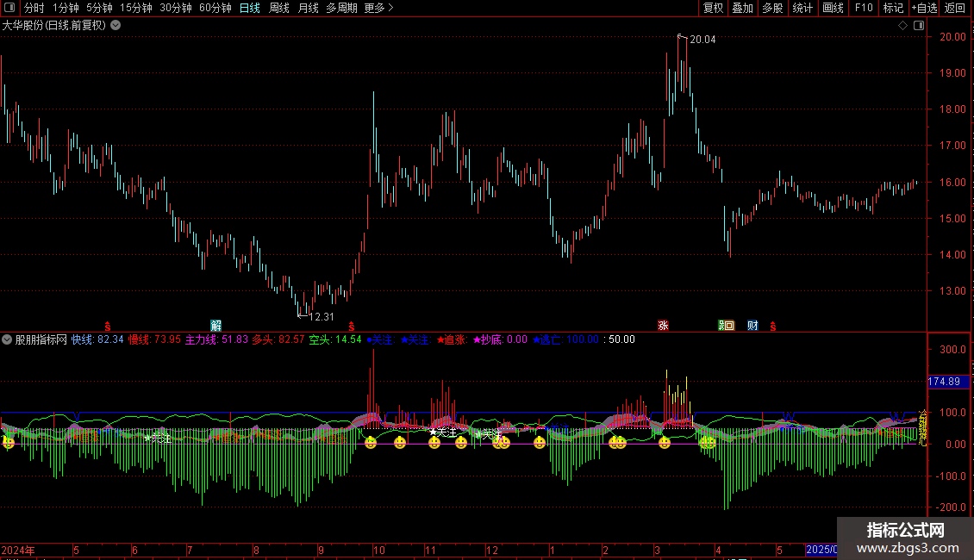The image size is (974, 560).
Task: Click the layout panel icon before 分时
Action: pyautogui.click(x=9, y=8)
